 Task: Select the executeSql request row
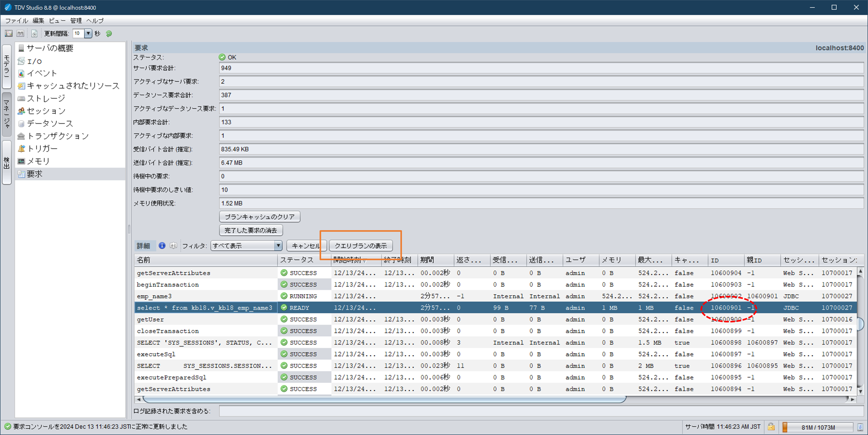click(495, 354)
